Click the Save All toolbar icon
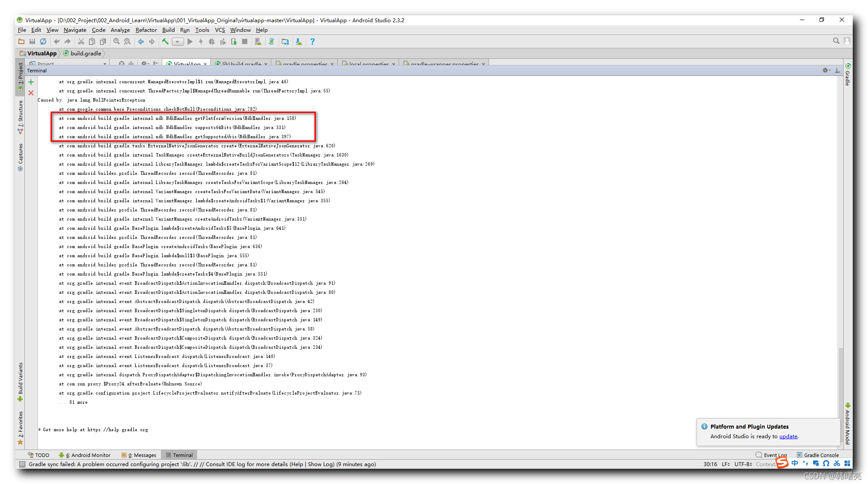The image size is (868, 484). [32, 41]
